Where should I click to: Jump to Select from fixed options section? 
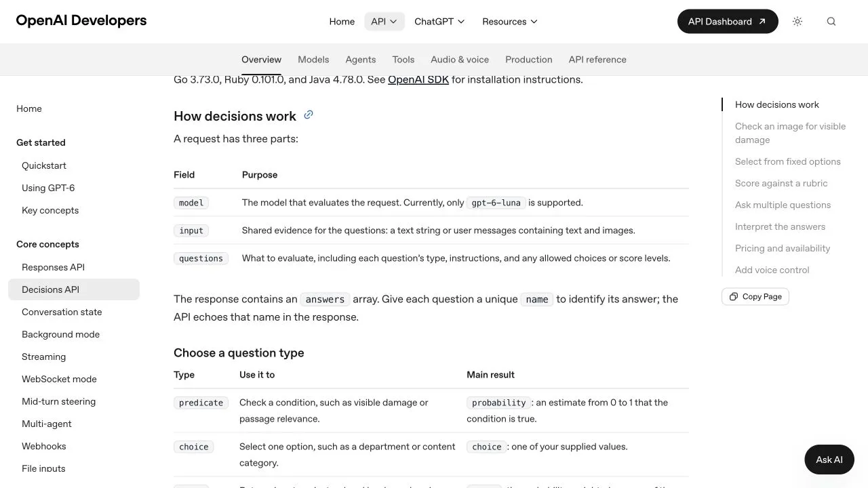point(788,161)
